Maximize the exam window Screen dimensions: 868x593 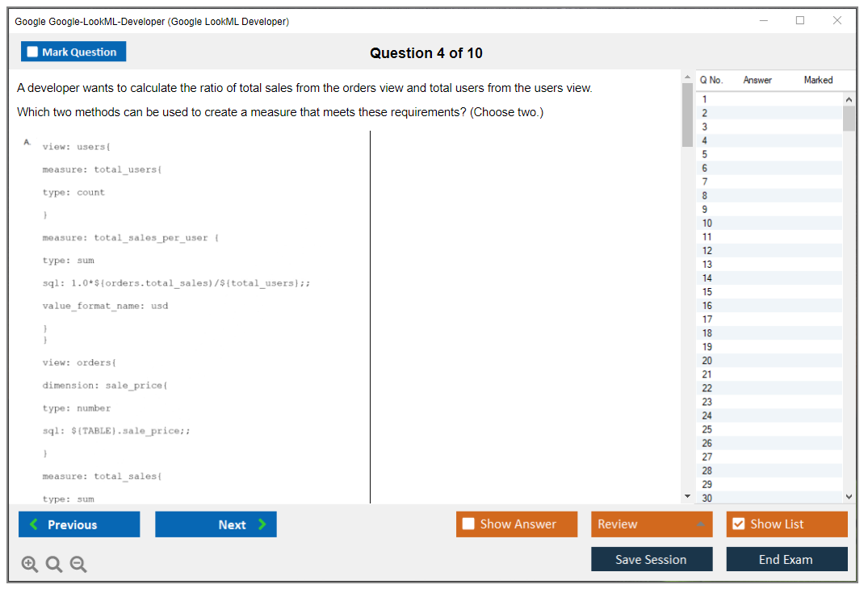pos(800,21)
